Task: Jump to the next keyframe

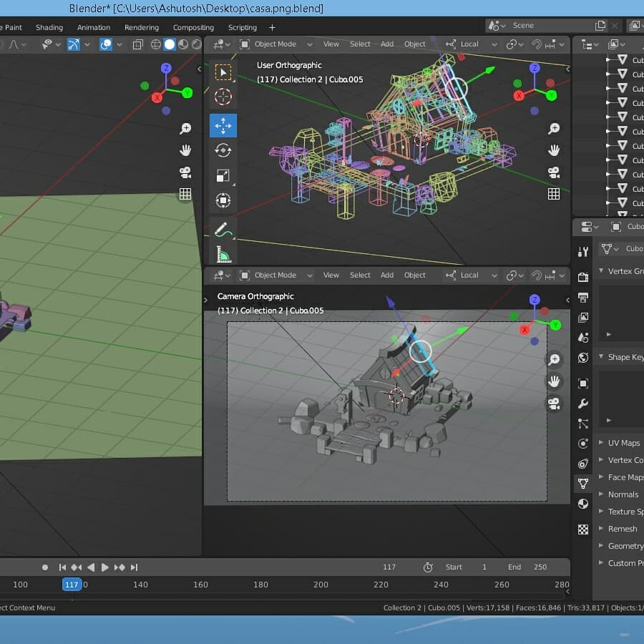Action: 119,567
